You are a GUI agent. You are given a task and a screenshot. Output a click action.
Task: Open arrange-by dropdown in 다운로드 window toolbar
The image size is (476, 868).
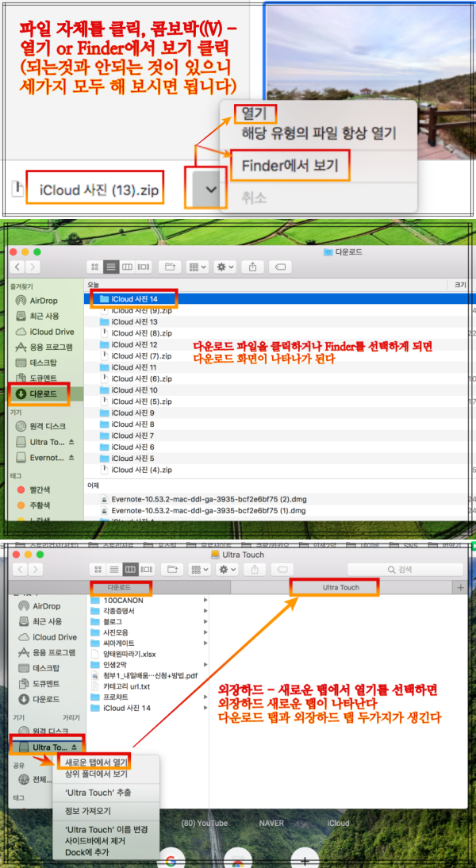(198, 267)
